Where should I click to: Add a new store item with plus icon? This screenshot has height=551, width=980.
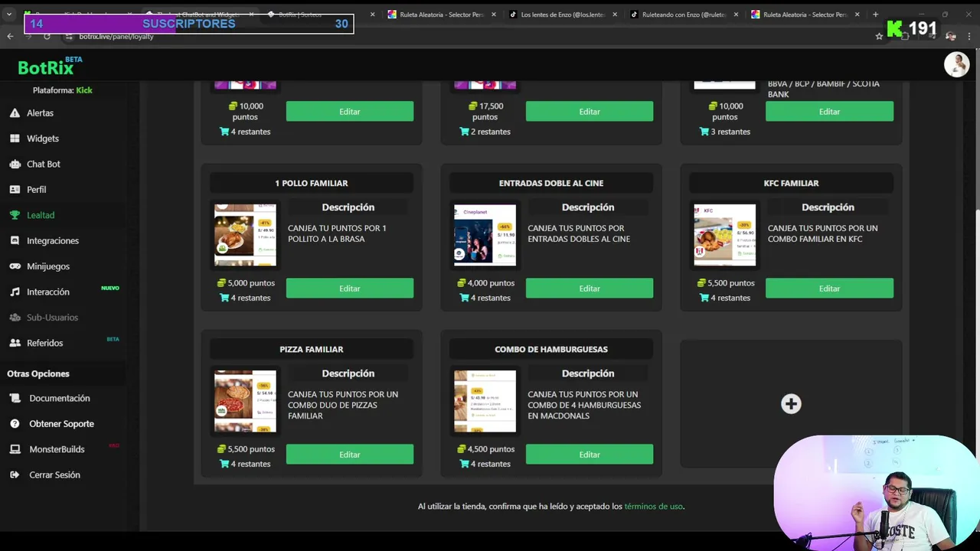pos(791,404)
